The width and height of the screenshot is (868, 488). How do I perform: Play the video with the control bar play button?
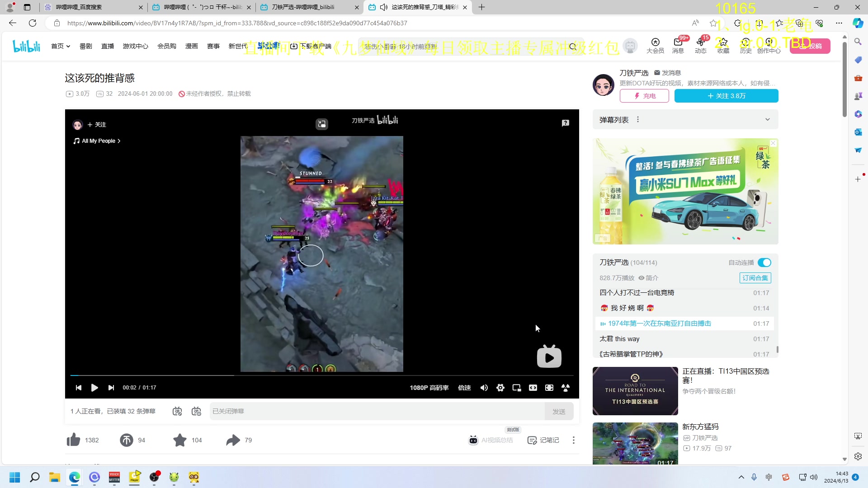point(94,388)
